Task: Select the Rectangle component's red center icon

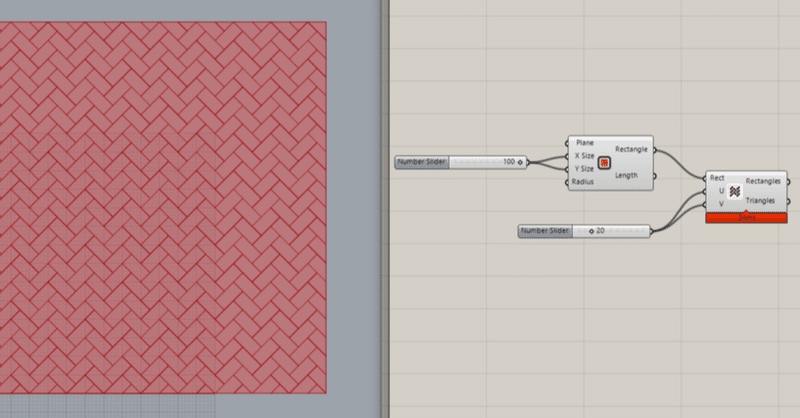Action: [x=604, y=163]
